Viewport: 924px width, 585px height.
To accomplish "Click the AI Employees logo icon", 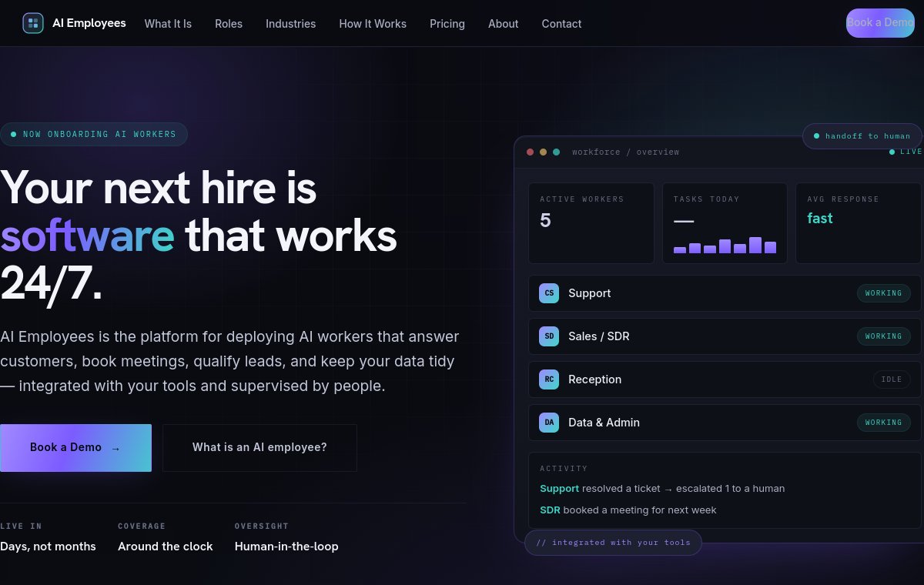I will tap(33, 23).
